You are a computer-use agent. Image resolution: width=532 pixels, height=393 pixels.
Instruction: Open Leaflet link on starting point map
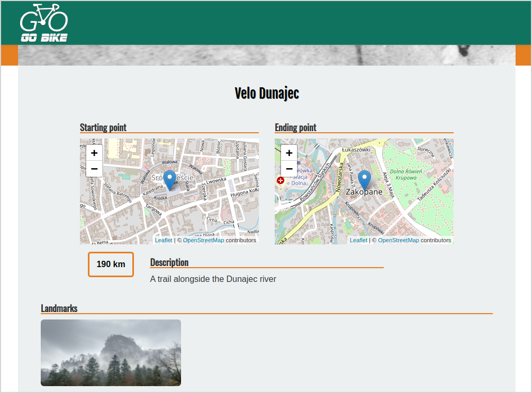164,240
